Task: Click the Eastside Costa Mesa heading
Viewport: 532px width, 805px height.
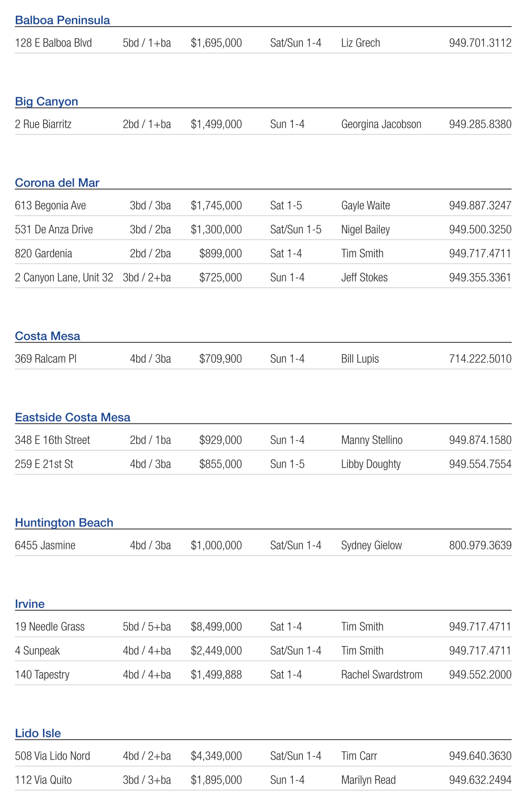Action: click(73, 417)
